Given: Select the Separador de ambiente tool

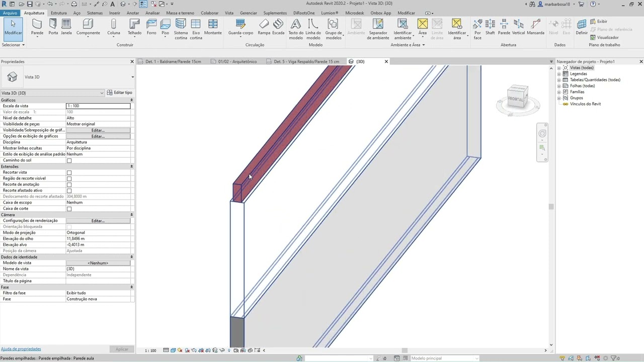Looking at the screenshot, I should (378, 29).
